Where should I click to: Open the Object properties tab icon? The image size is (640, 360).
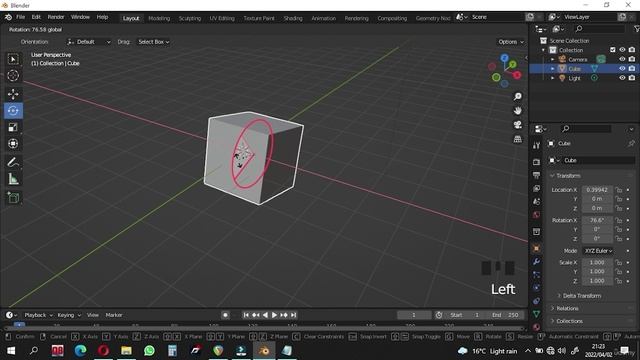(x=536, y=248)
